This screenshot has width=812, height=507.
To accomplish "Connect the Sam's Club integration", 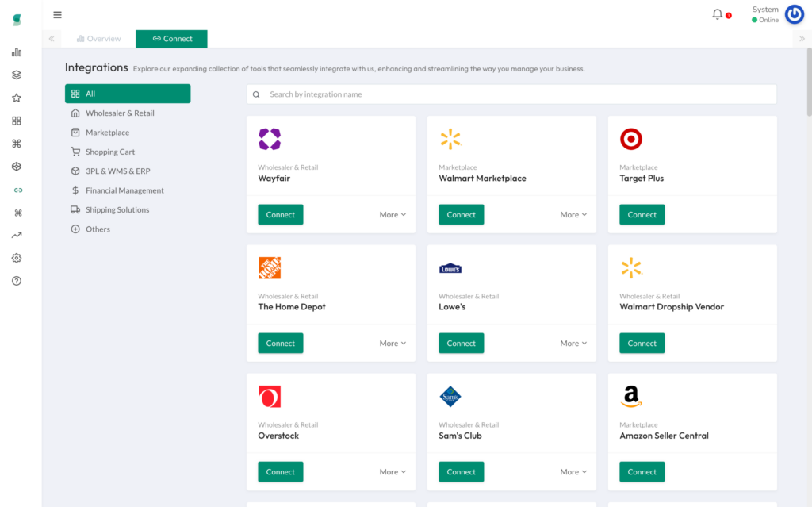I will [461, 472].
